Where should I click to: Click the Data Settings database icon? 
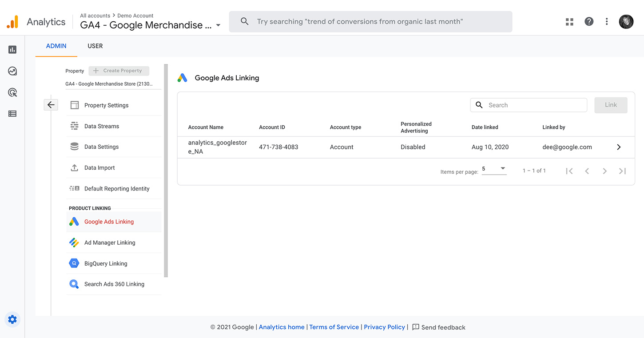pyautogui.click(x=75, y=147)
